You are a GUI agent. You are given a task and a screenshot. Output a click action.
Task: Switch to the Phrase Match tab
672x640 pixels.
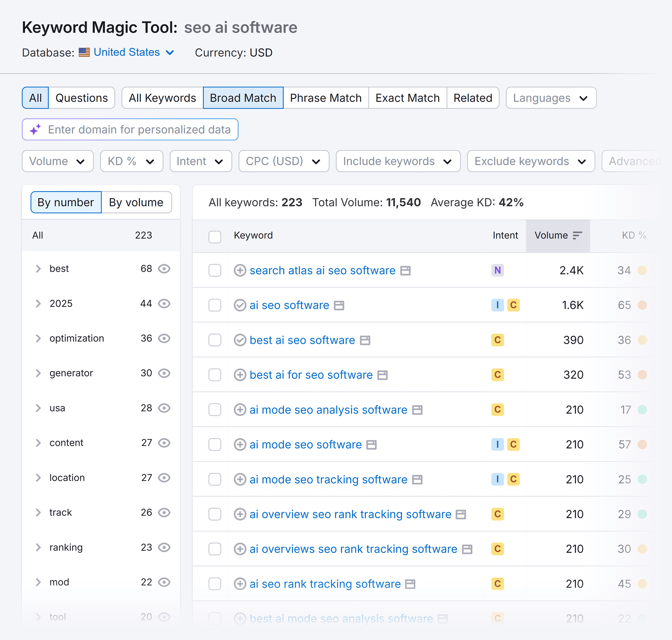[x=326, y=98]
